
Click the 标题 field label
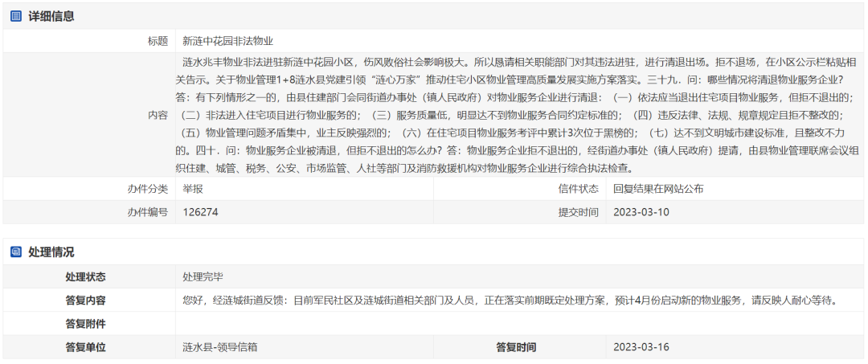coord(158,41)
